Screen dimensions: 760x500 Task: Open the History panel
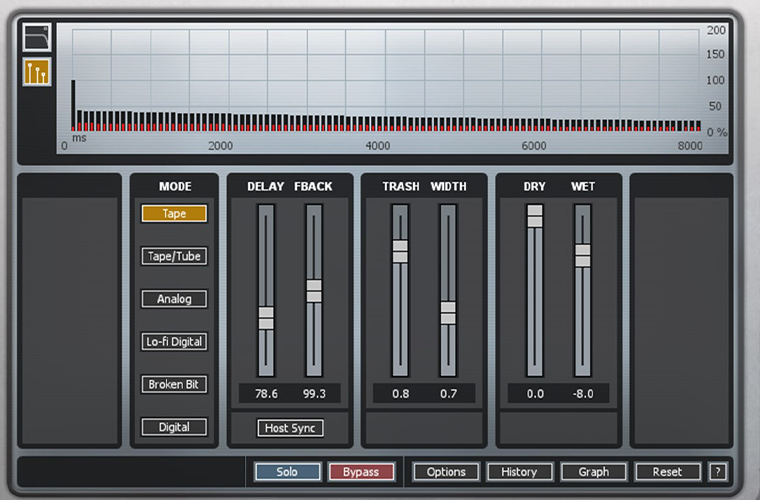(x=519, y=471)
